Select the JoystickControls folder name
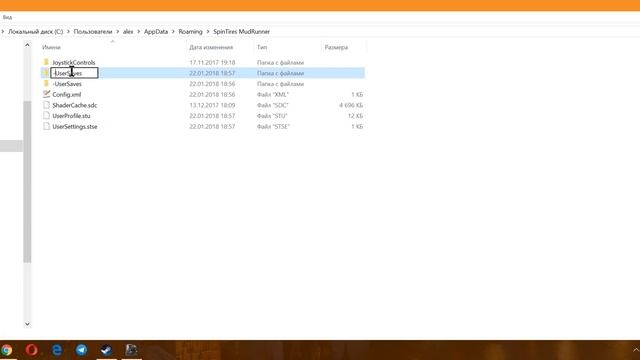 tap(73, 62)
